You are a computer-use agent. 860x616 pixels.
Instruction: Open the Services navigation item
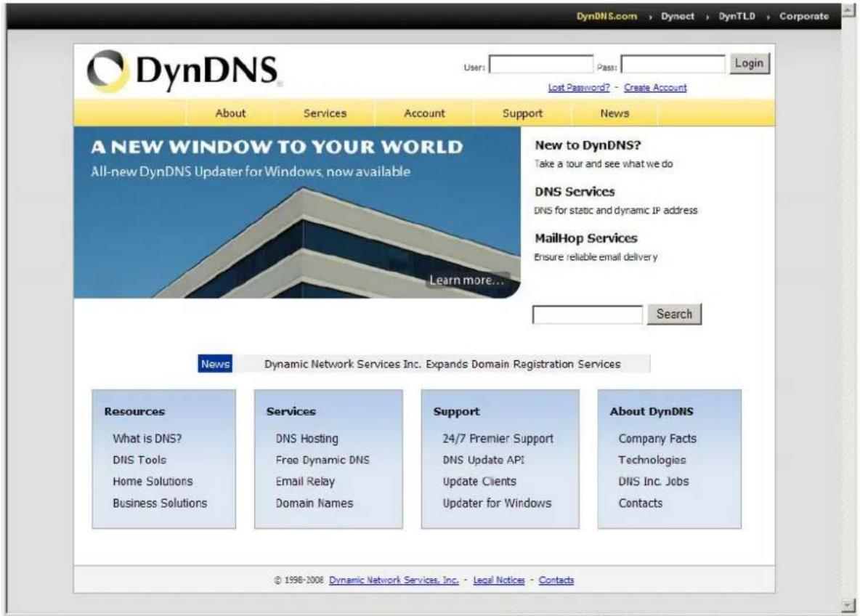click(x=325, y=113)
